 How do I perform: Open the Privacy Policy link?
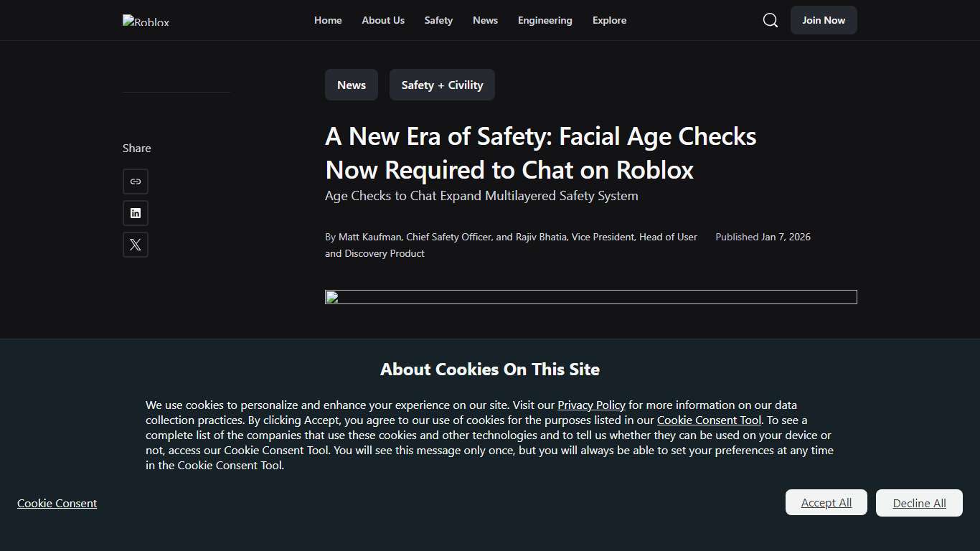[x=591, y=405]
